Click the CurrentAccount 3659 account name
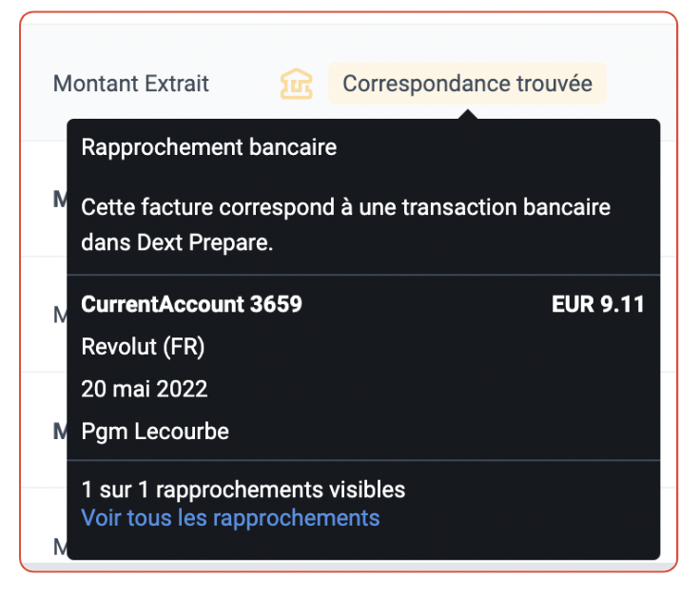 pos(191,304)
